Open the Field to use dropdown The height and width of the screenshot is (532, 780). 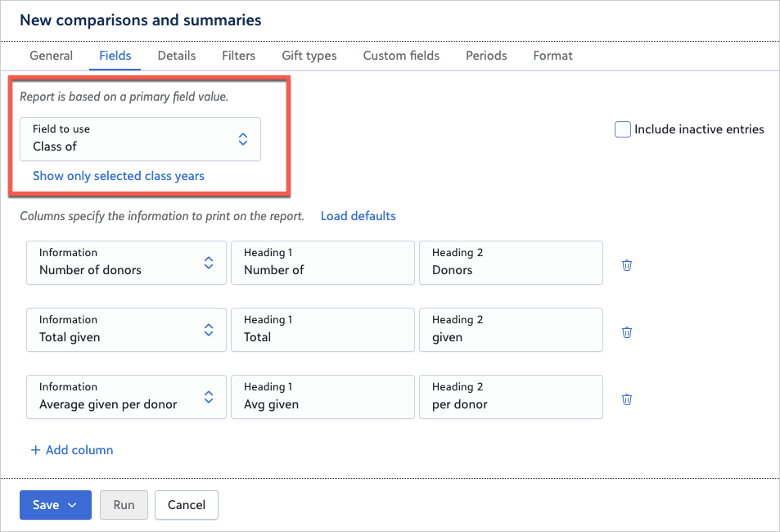[140, 139]
